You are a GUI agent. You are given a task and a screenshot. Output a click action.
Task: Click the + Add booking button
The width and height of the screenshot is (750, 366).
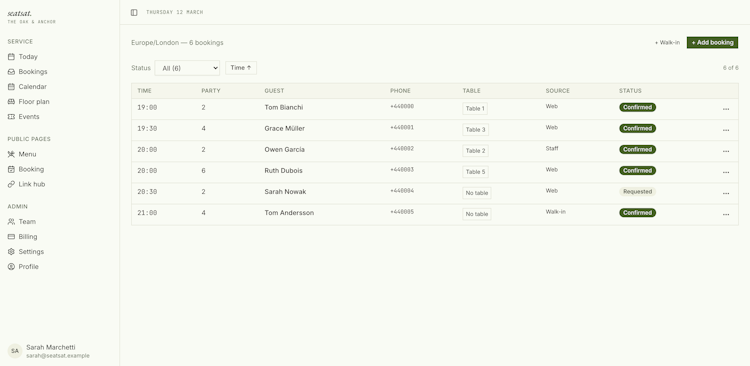tap(712, 43)
